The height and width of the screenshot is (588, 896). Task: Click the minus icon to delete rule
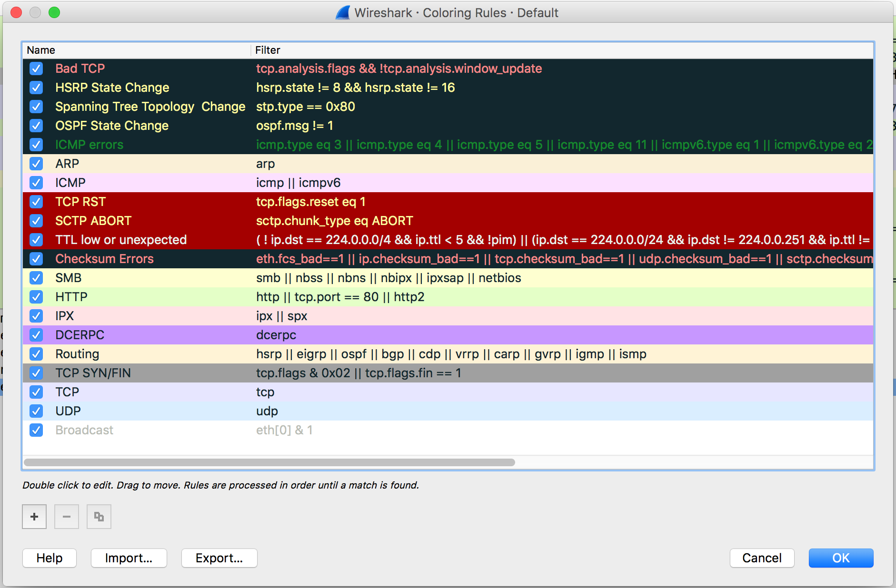coord(67,517)
